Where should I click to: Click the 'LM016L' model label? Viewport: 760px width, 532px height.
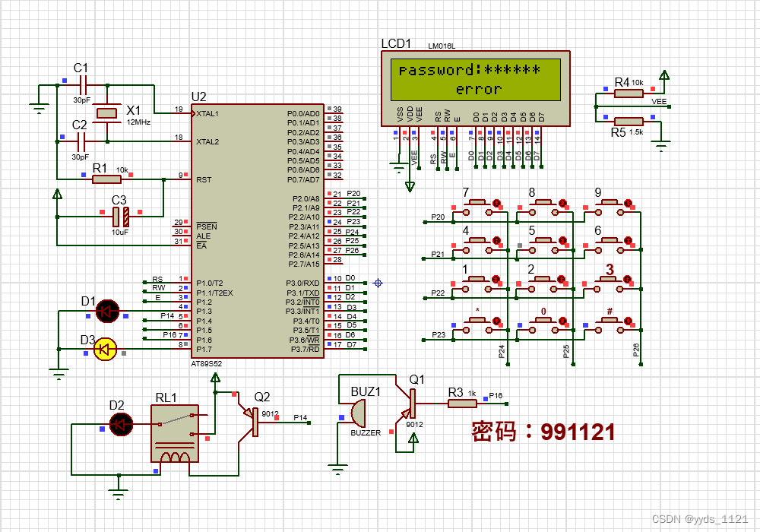click(x=442, y=46)
